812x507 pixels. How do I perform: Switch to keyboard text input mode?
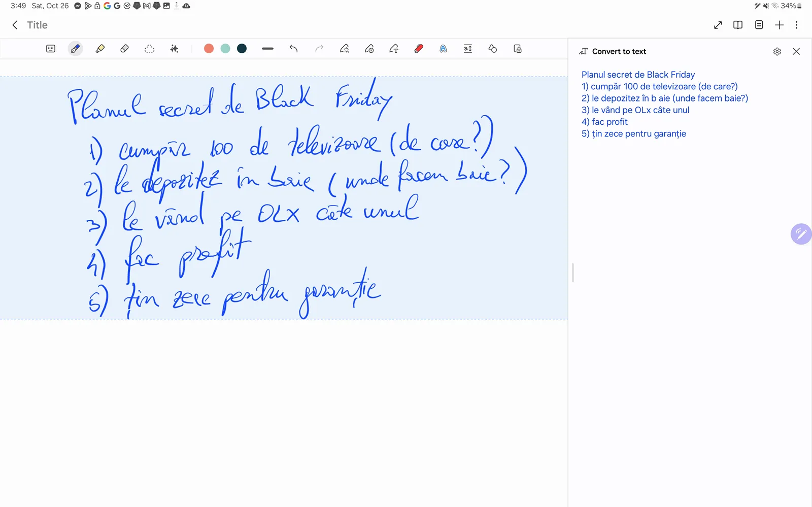[x=51, y=49]
